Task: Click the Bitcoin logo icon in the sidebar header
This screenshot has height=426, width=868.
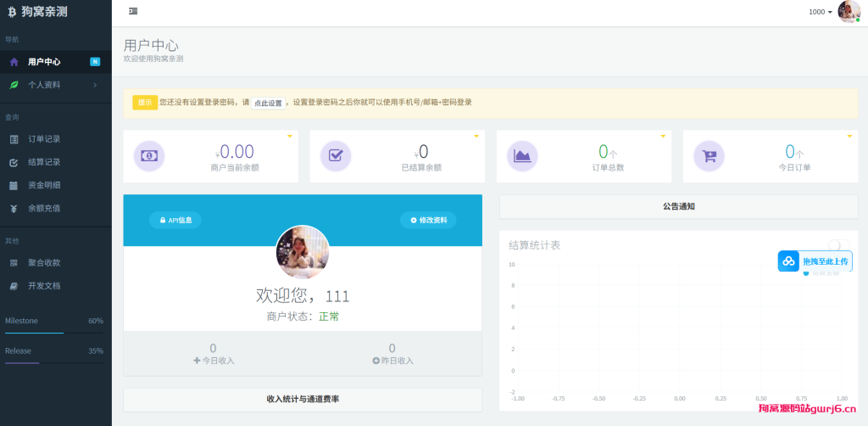Action: point(12,12)
